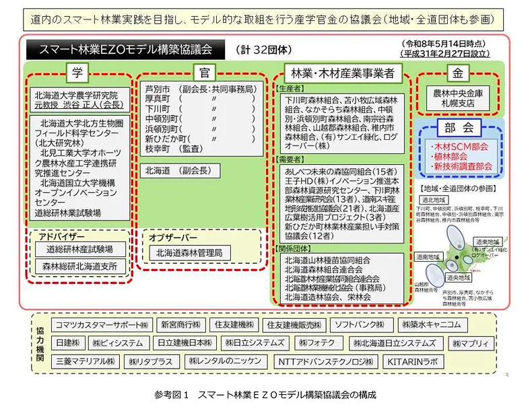The width and height of the screenshot is (532, 411).
Task: Click the ㈱日立システムズ box
Action: point(255,343)
